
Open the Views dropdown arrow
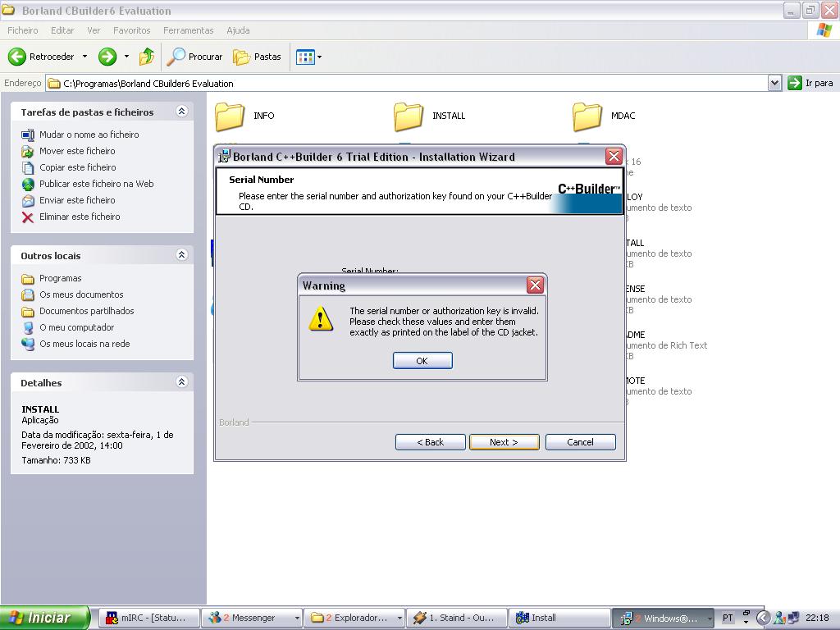coord(319,57)
